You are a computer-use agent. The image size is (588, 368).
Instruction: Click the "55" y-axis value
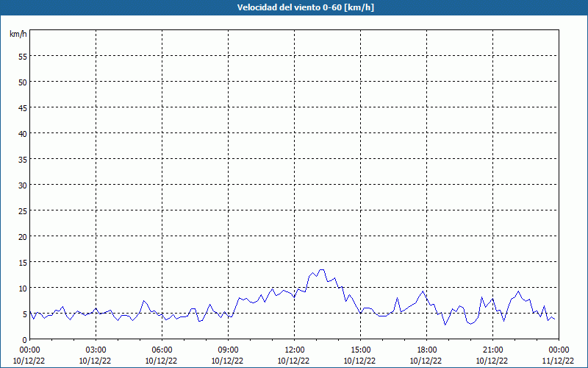click(x=23, y=57)
